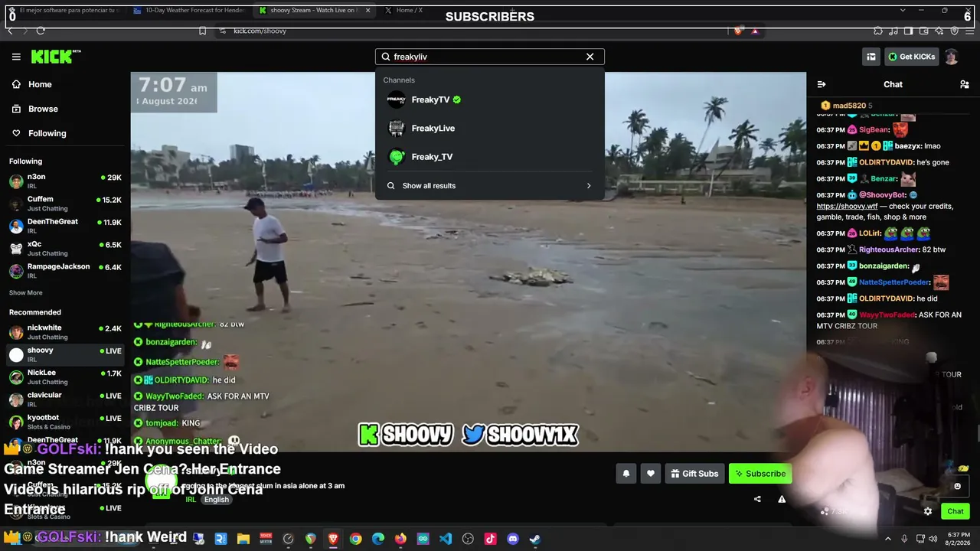Report the stream via warning icon
Viewport: 980px width, 551px height.
[x=782, y=499]
